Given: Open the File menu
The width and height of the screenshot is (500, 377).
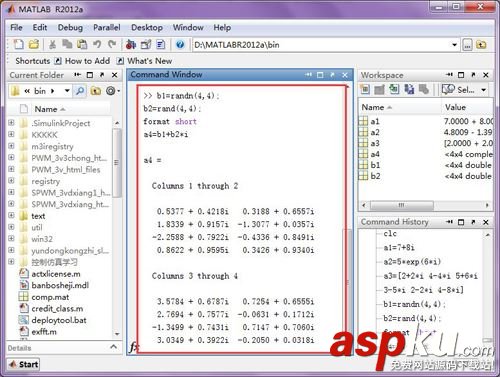Looking at the screenshot, I should click(x=16, y=27).
